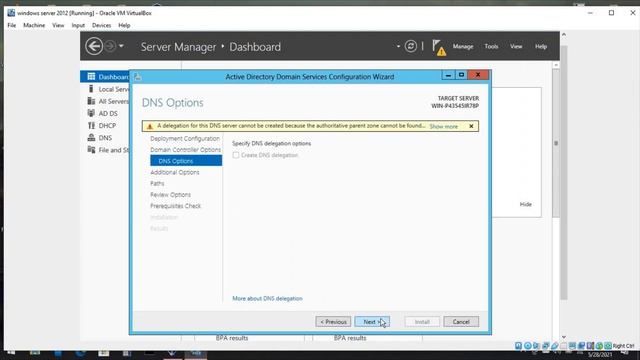The height and width of the screenshot is (360, 640).
Task: Click VirtualBox outer vertical scrollbar thumb
Action: tap(564, 172)
